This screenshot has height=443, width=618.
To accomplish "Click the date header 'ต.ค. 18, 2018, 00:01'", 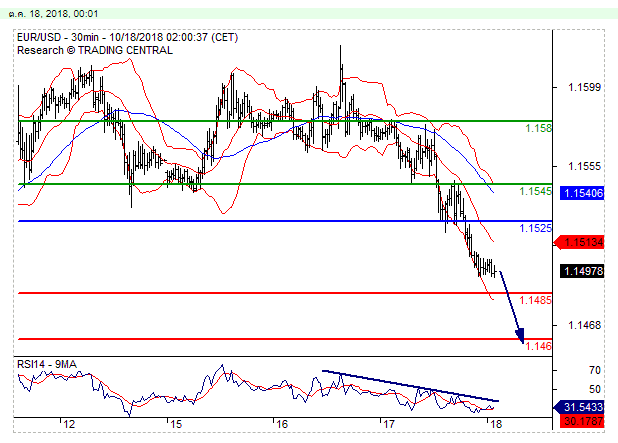I will [53, 14].
